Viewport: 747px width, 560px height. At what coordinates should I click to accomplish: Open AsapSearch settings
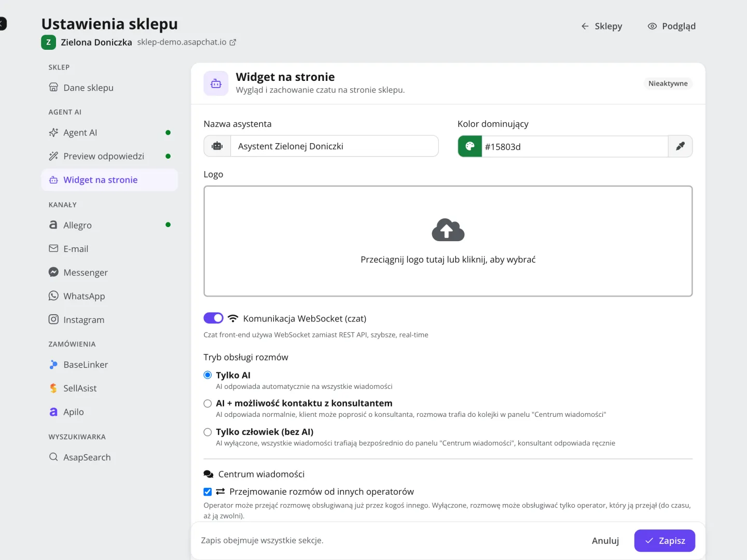pyautogui.click(x=109, y=457)
